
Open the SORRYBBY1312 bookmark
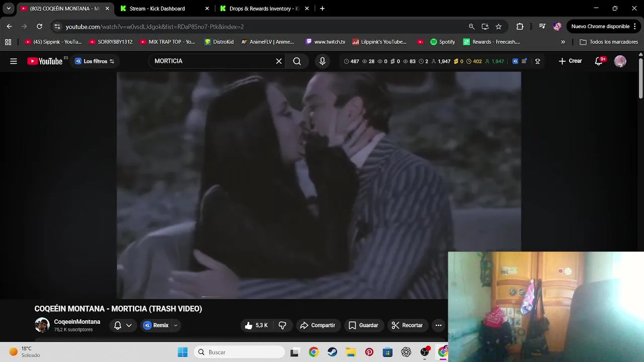tap(111, 42)
